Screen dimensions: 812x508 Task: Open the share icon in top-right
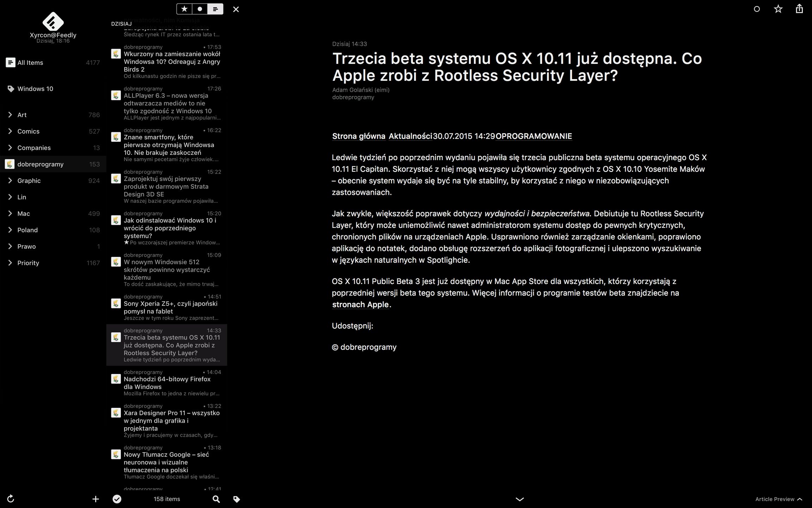click(x=799, y=9)
